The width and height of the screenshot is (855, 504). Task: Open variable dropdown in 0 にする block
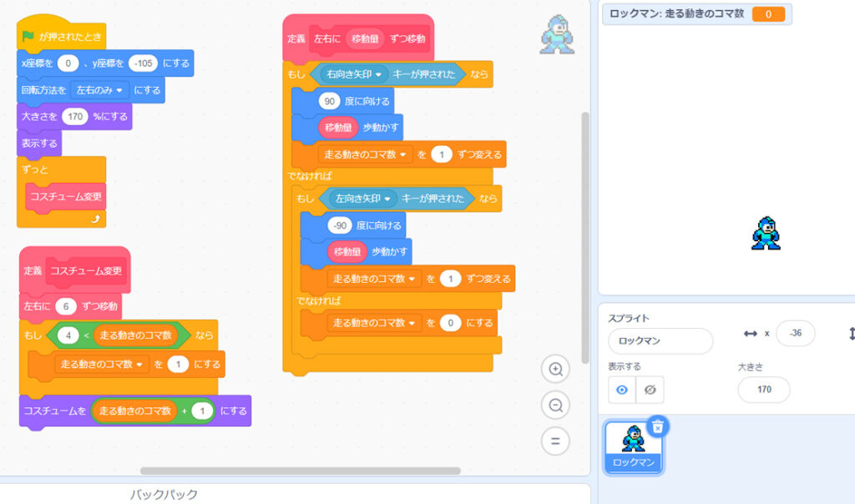[x=373, y=323]
